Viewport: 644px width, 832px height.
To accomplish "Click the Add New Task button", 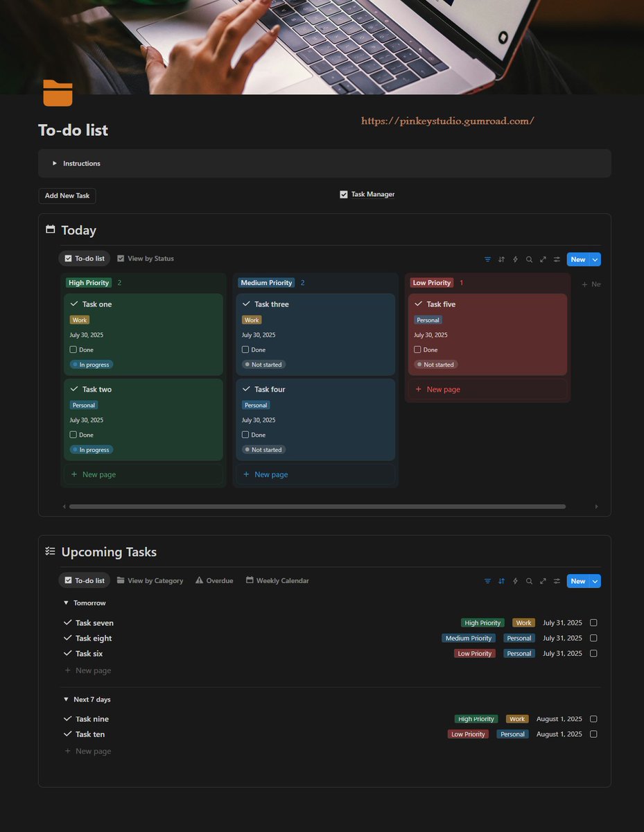I will coord(67,196).
